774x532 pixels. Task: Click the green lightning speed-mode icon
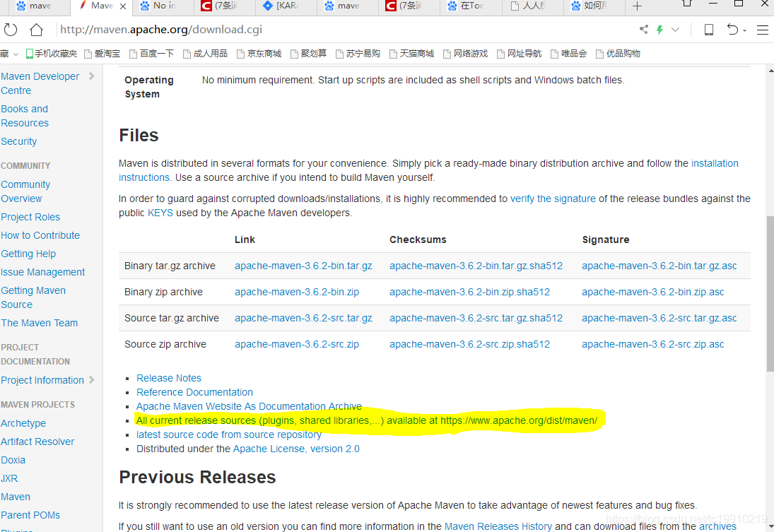pyautogui.click(x=659, y=30)
